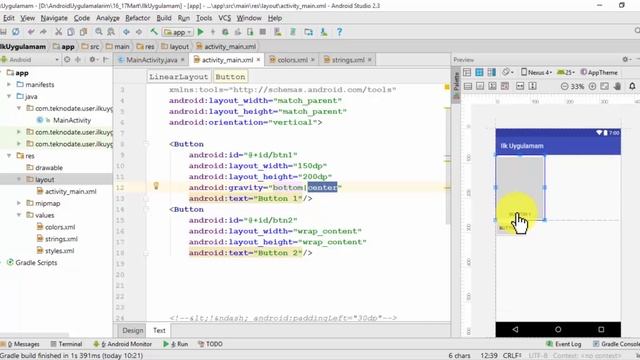
Task: Collapse the java folder
Action: click(x=9, y=96)
